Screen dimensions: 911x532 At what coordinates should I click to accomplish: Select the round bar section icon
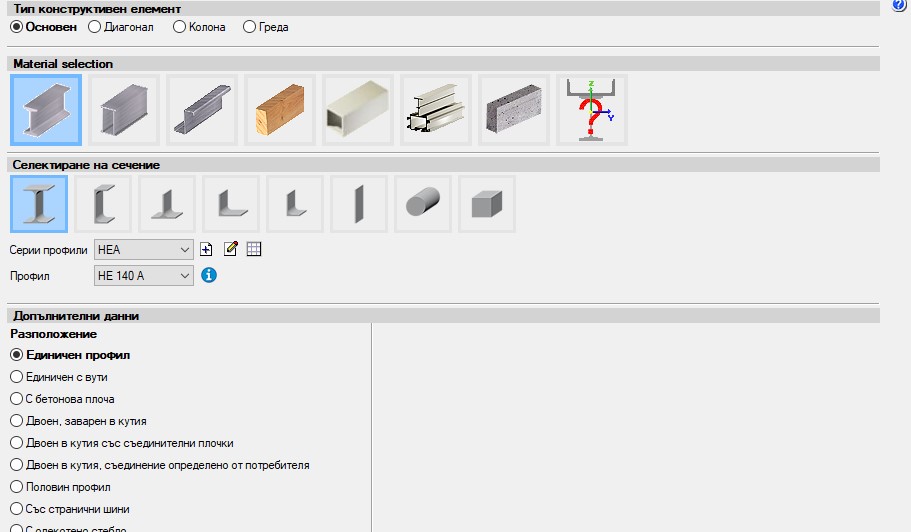click(x=422, y=204)
